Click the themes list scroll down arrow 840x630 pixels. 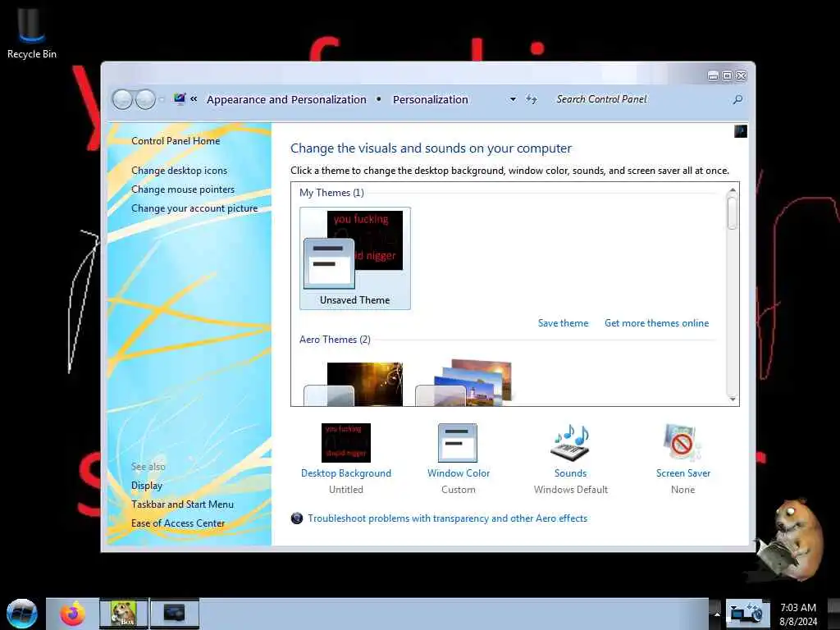point(733,399)
